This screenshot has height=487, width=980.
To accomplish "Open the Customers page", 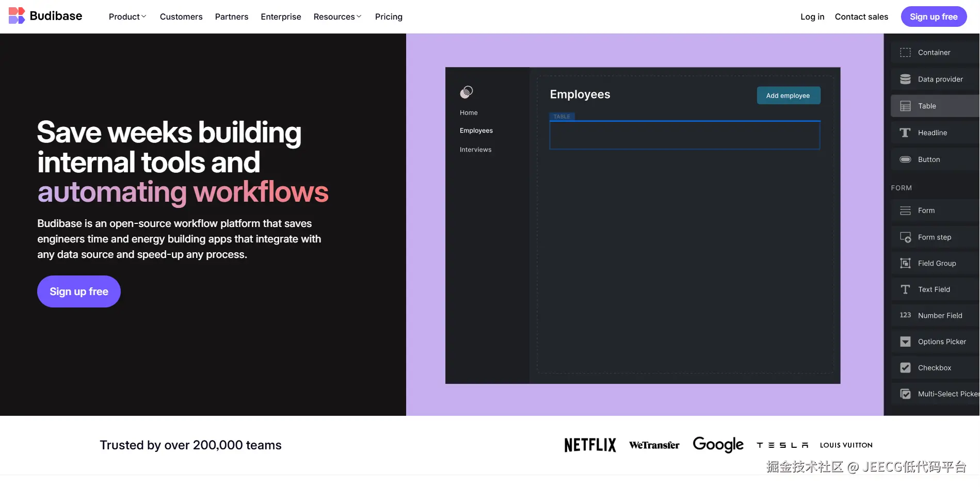I will pyautogui.click(x=181, y=17).
